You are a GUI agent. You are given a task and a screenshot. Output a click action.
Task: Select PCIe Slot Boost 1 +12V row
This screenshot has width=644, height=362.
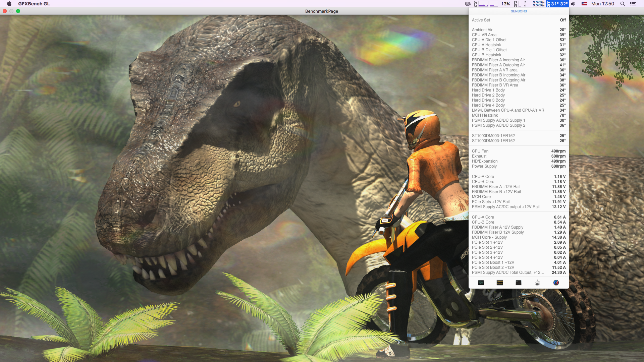[x=519, y=262]
